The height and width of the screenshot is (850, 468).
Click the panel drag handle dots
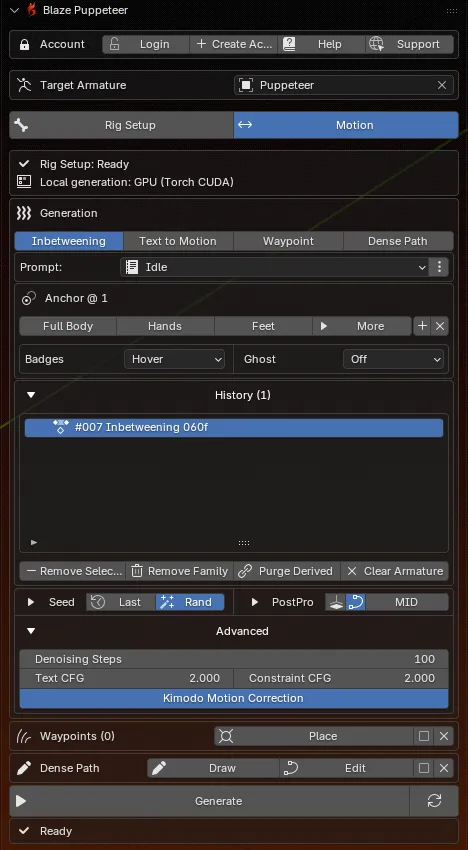click(x=451, y=11)
